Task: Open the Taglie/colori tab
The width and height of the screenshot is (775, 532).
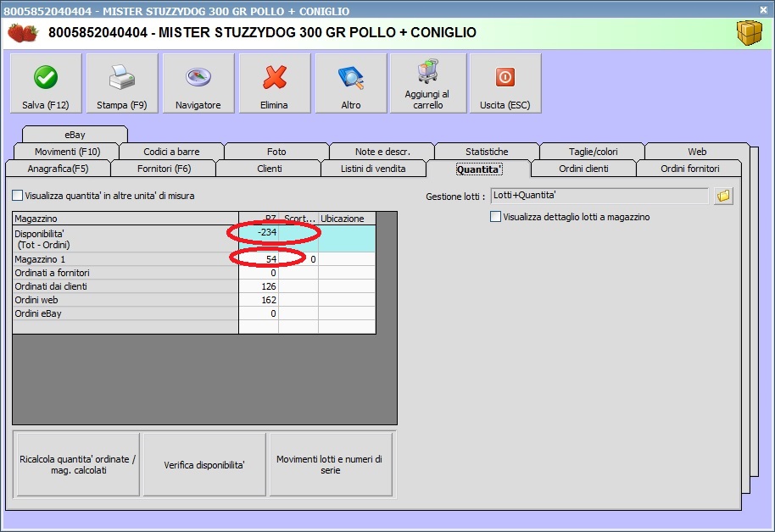Action: tap(593, 151)
